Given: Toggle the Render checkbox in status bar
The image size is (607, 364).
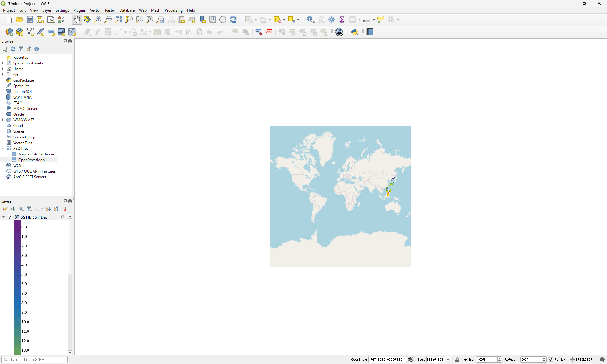Looking at the screenshot, I should [551, 360].
